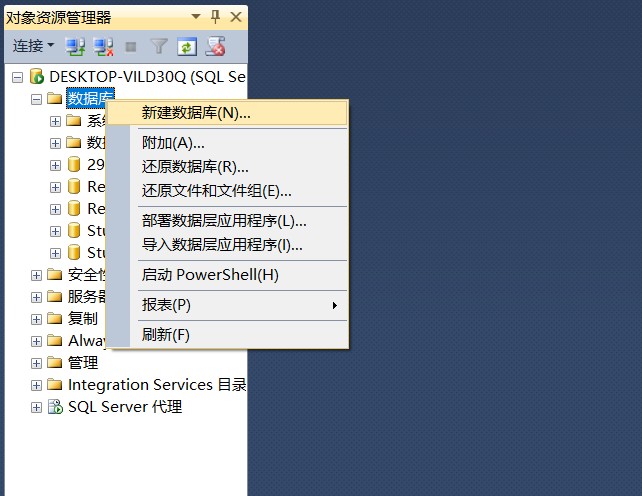This screenshot has width=642, height=496.
Task: Expand the 安全性 folder
Action: pos(36,276)
